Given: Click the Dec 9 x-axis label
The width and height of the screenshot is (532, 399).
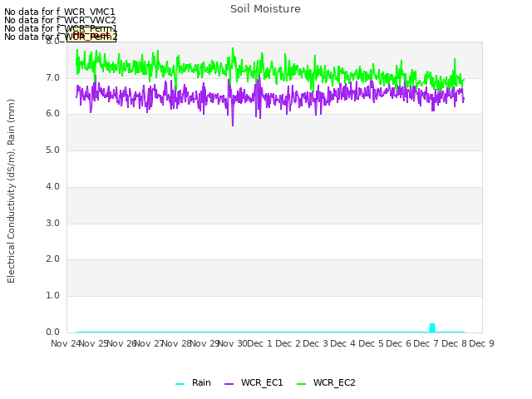Looking at the screenshot, I should coord(481,343).
